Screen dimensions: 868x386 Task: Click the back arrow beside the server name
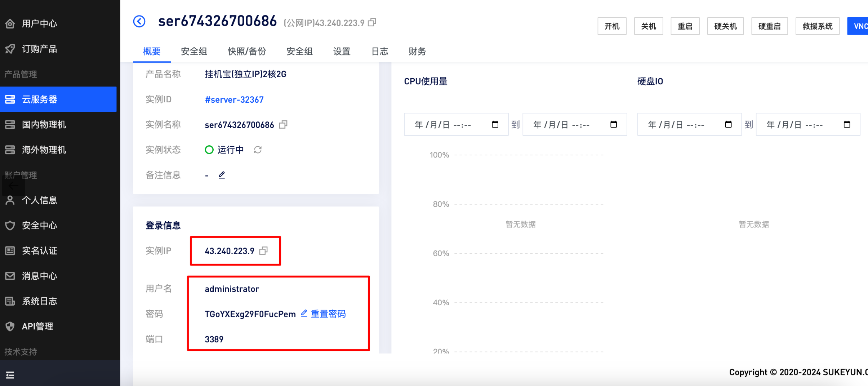pyautogui.click(x=139, y=22)
